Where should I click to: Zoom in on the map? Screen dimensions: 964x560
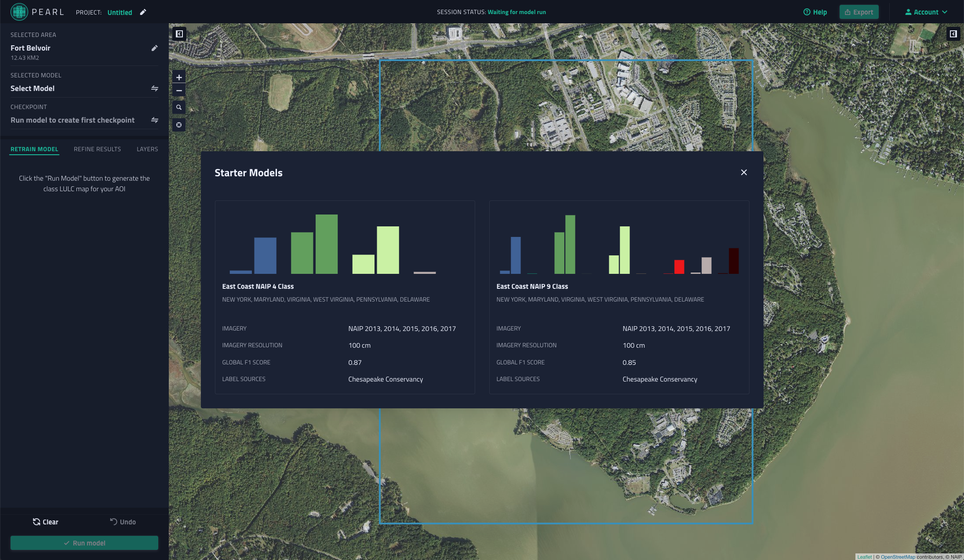[x=179, y=77]
